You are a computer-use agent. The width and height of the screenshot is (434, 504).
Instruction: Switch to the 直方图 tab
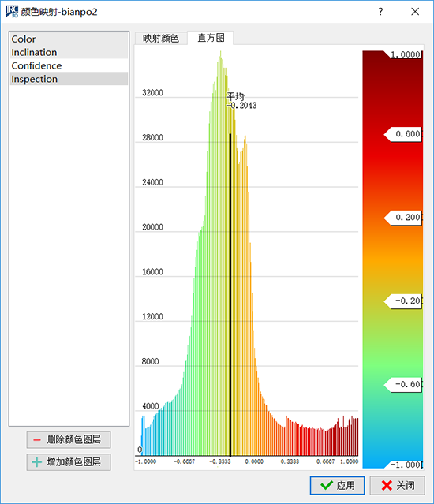pyautogui.click(x=211, y=38)
